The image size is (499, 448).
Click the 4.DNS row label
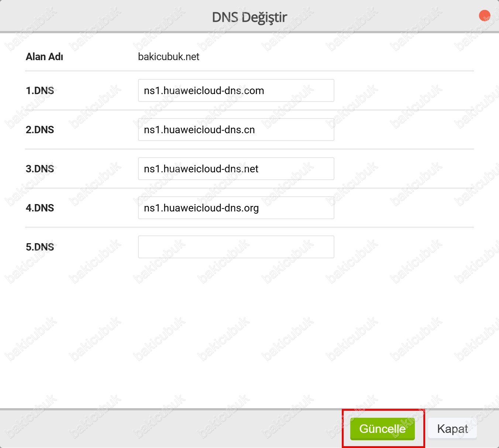pos(40,208)
